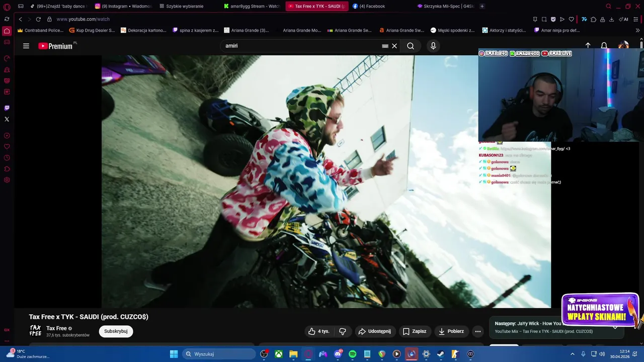Open the workspaces tab-islands icon
The width and height of the screenshot is (644, 362).
click(21, 7)
